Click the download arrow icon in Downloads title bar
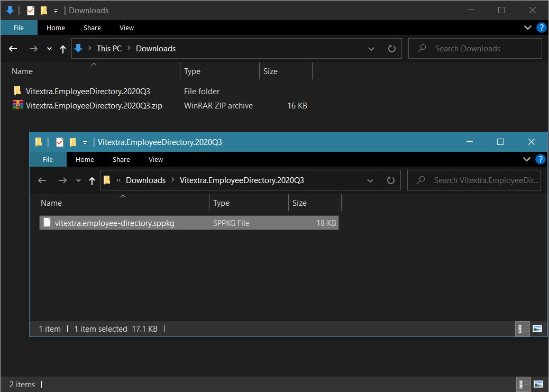The height and width of the screenshot is (392, 549). pyautogui.click(x=10, y=10)
